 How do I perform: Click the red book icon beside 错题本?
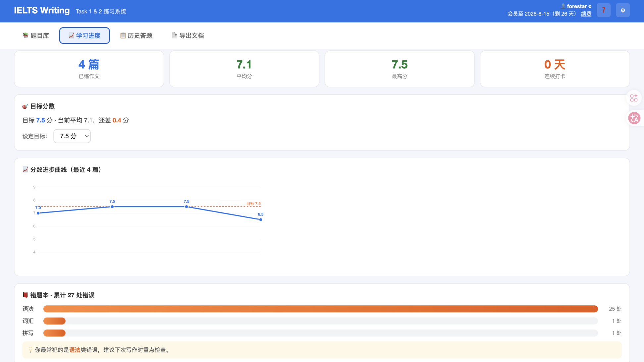pos(25,295)
